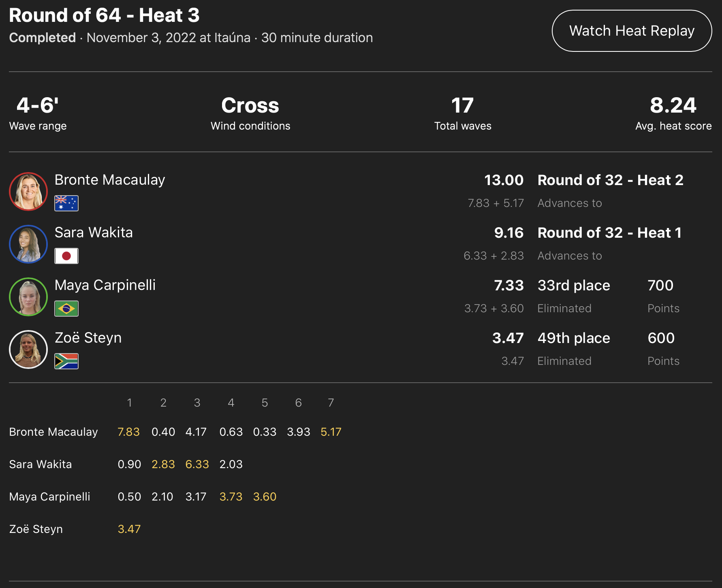Click Maya Carpinelli's 3.73 wave score
This screenshot has height=588, width=722.
point(231,497)
